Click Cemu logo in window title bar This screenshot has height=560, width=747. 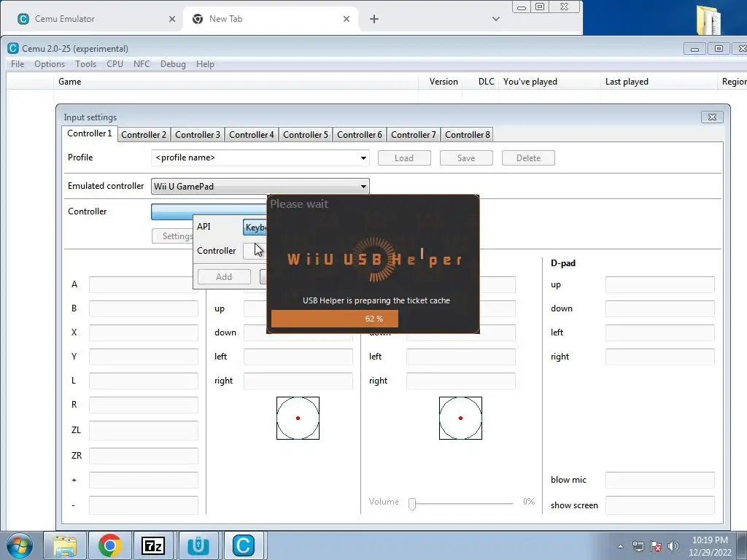point(13,48)
